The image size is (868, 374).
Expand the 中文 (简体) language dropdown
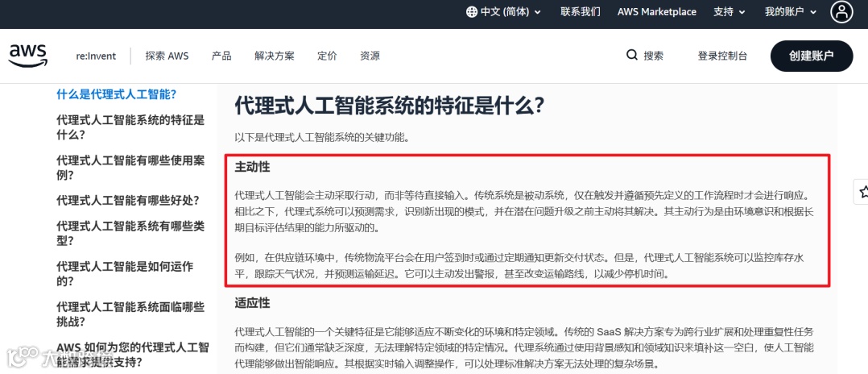(504, 11)
